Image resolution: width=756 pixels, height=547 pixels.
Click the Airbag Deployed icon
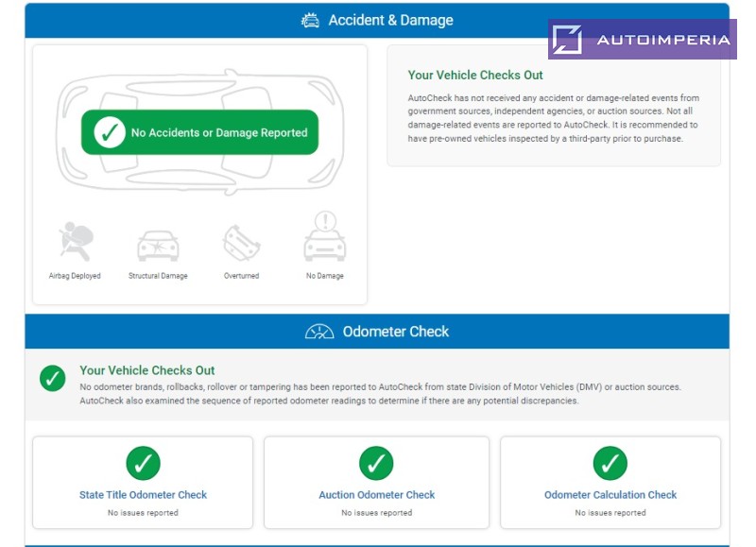[x=76, y=241]
